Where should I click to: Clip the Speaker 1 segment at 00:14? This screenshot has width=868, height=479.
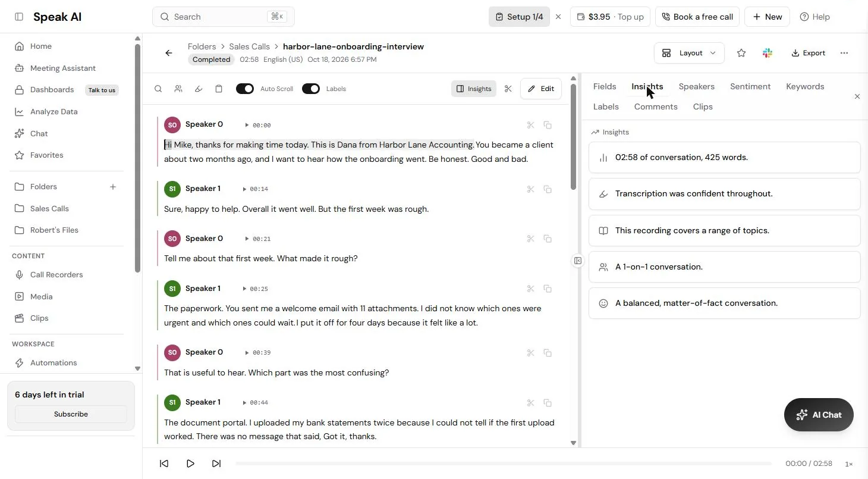click(x=531, y=189)
